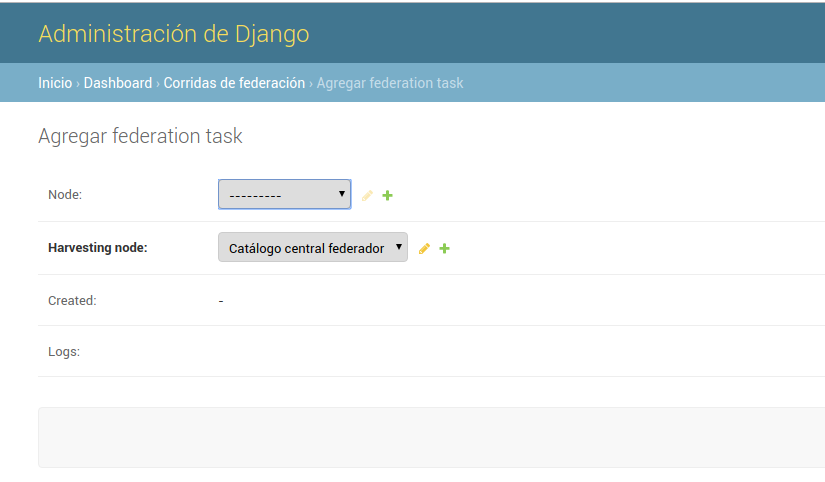
Task: Click the Logs: field label
Action: [64, 352]
